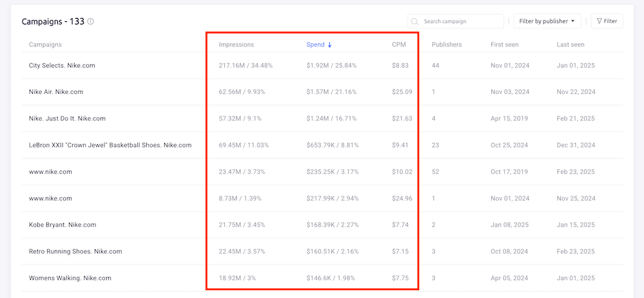The width and height of the screenshot is (644, 298).
Task: Select the Retro Running Shoes campaign
Action: 75,251
